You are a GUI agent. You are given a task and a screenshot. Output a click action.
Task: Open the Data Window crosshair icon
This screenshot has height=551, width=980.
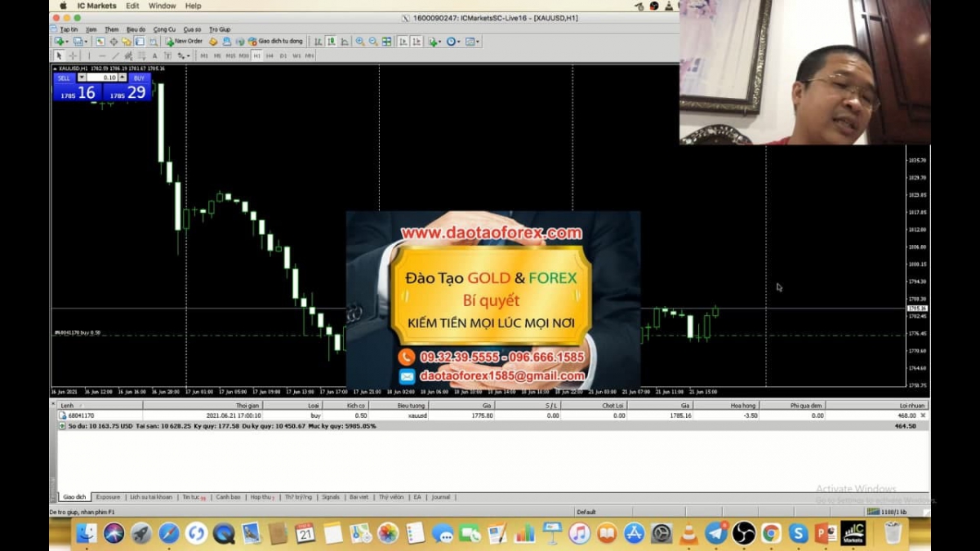114,41
